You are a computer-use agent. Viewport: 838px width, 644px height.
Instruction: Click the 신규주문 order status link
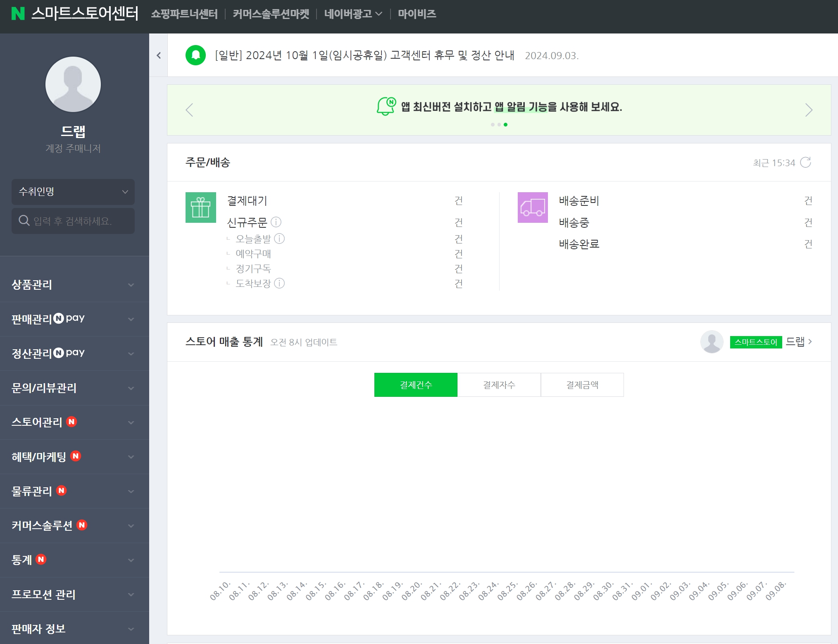247,222
